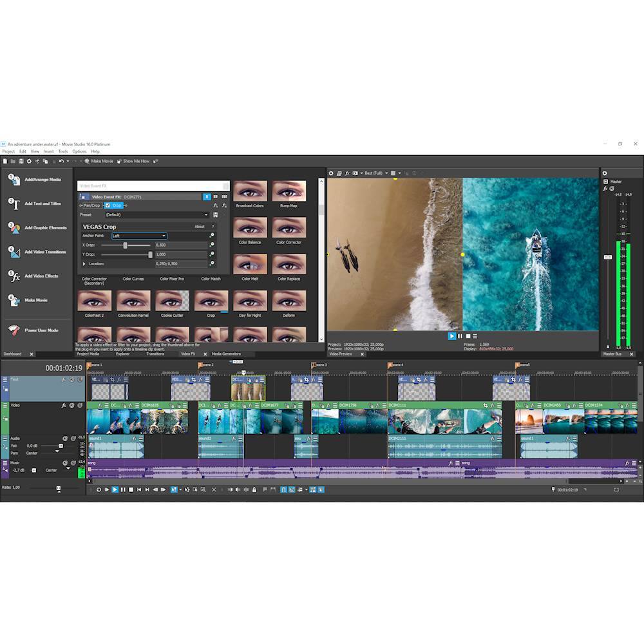Click the Add Text and Titles icon
Viewport: 644px width, 644px height.
[14, 204]
